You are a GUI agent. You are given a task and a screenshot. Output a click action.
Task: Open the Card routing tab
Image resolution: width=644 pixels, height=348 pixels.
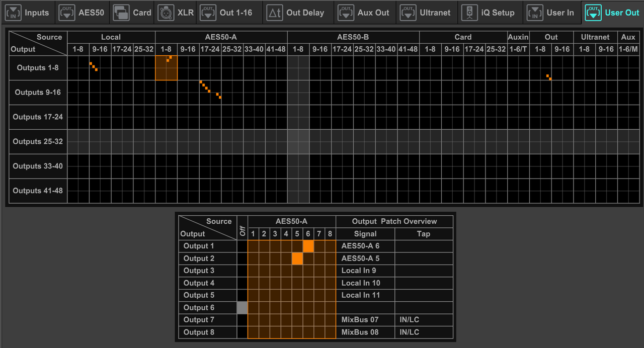click(x=132, y=13)
